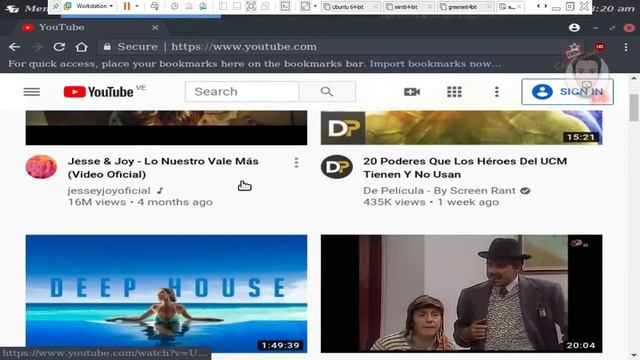Click the page vertical scrollbar thumb
The height and width of the screenshot is (360, 640).
click(634, 107)
